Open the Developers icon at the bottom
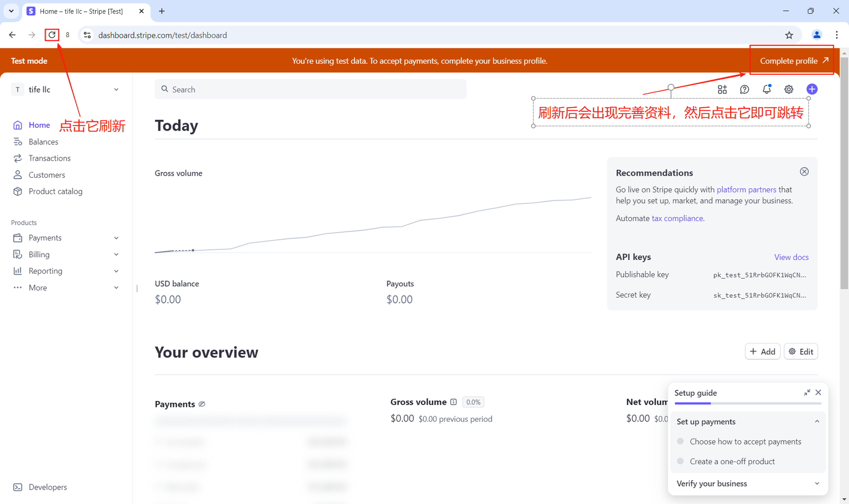 pos(18,486)
